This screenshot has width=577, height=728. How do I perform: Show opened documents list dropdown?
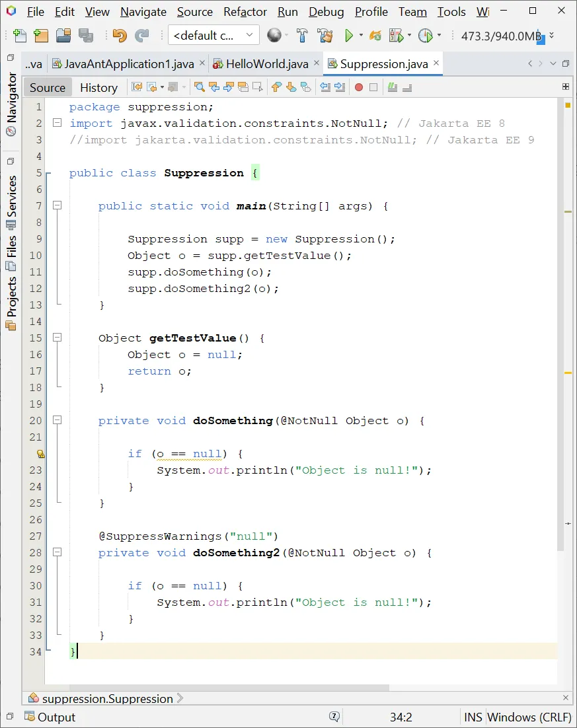(553, 63)
